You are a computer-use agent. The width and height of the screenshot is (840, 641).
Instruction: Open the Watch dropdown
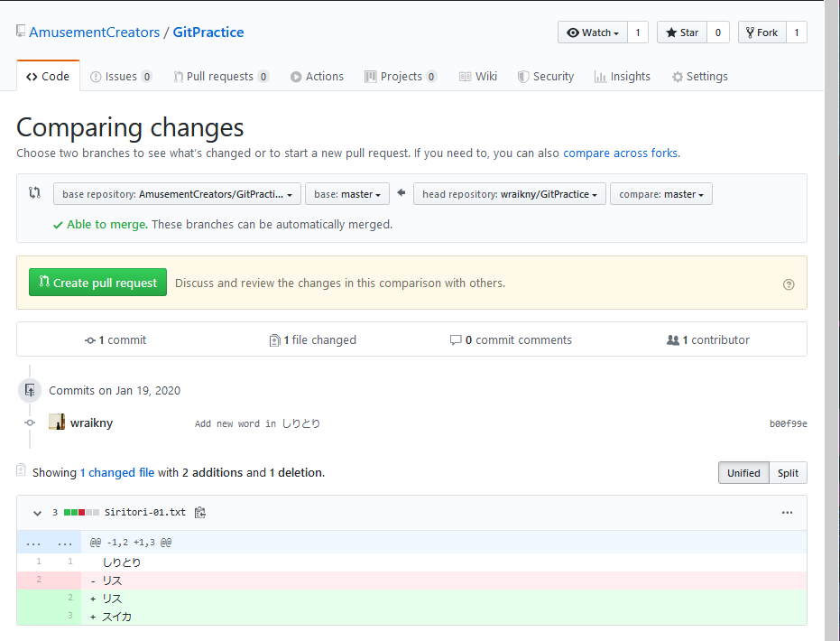tap(593, 33)
